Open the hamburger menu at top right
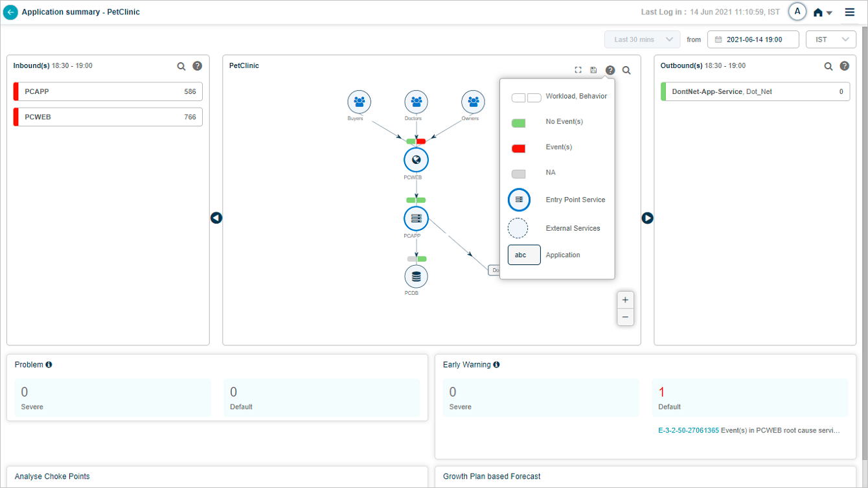 click(849, 12)
